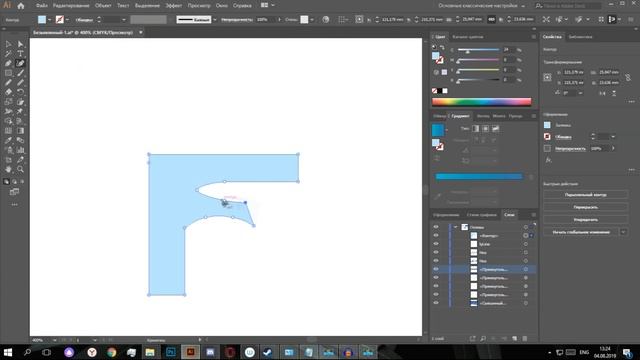Click the Delete Selection trash icon in Layers panel
640x360 pixels.
click(x=525, y=338)
